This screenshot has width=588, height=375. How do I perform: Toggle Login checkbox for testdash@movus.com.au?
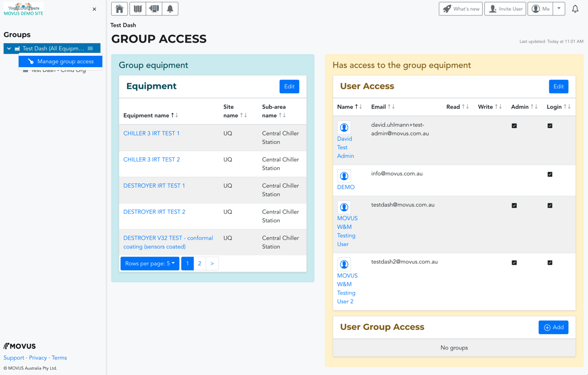coord(550,205)
